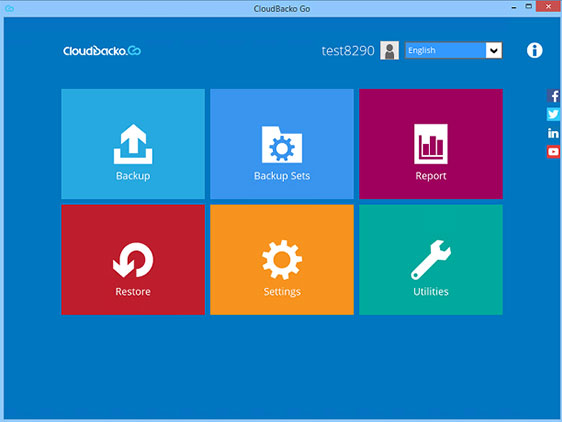Screen dimensions: 562x422
Task: Open the Twitter sidebar icon
Action: click(x=553, y=114)
